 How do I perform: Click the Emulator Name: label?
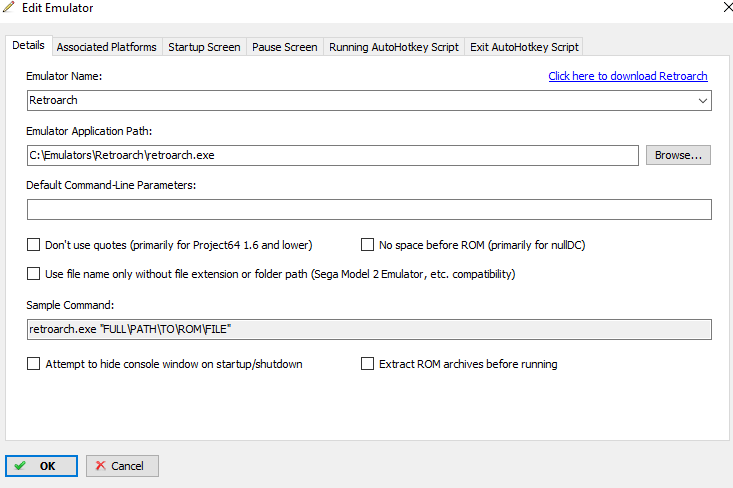[64, 76]
